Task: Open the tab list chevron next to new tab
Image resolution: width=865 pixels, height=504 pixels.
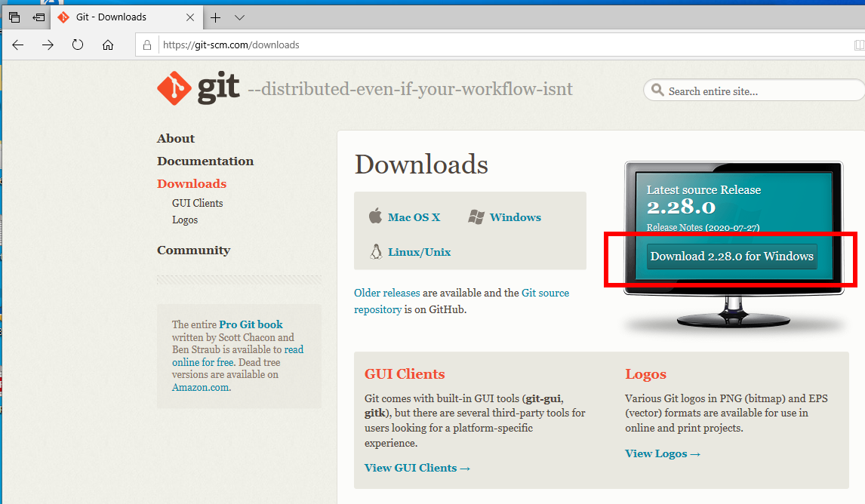Action: (239, 17)
